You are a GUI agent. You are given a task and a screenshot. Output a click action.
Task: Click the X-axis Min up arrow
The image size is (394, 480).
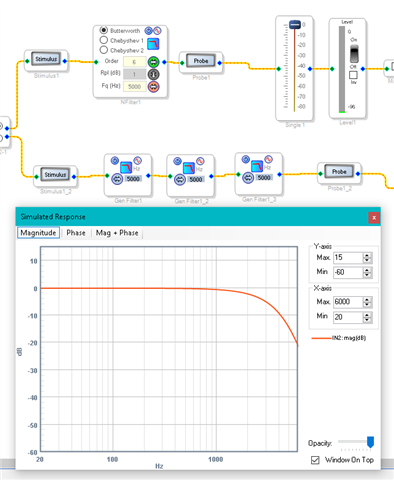pyautogui.click(x=367, y=315)
